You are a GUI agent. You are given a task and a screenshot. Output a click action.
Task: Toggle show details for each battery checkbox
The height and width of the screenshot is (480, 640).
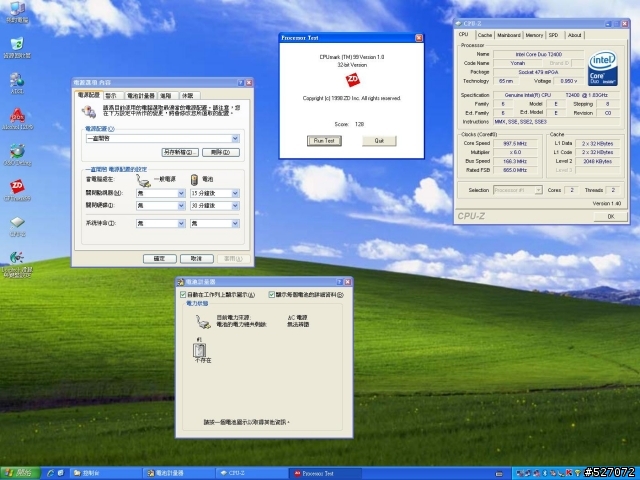pyautogui.click(x=271, y=294)
